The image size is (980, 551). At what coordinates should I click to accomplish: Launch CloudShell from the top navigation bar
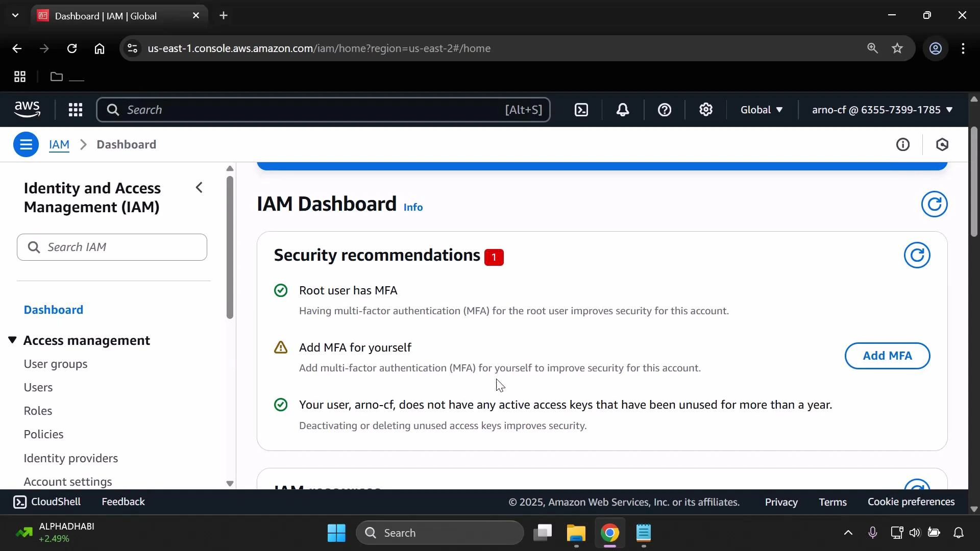click(46, 502)
